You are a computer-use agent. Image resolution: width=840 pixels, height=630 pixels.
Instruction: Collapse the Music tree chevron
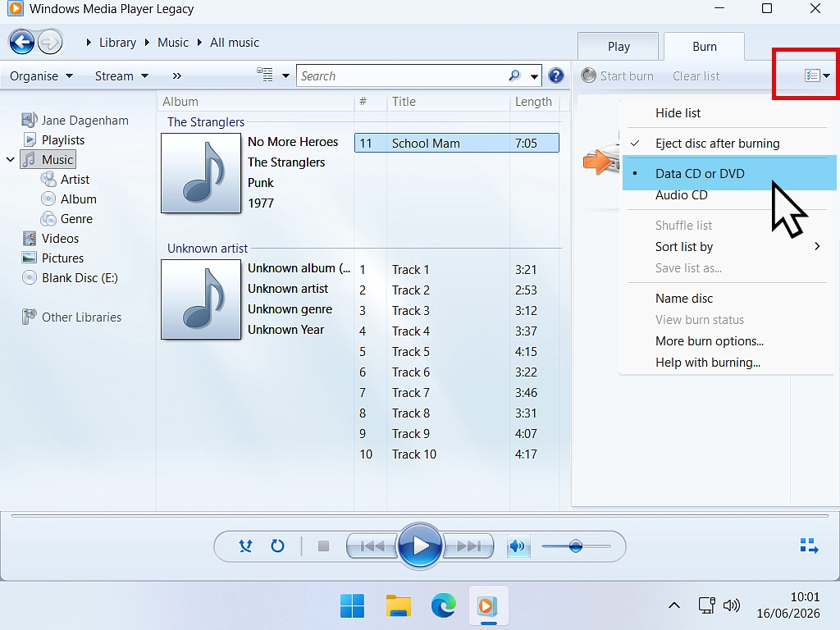coord(10,159)
